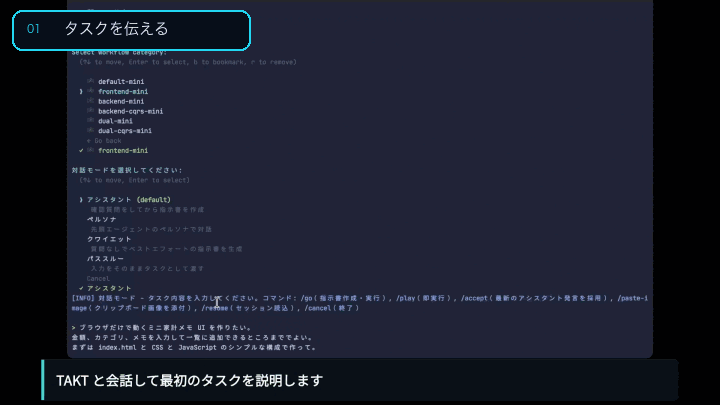Select 'アシスタント (default)' dialog mode
The width and height of the screenshot is (720, 405).
129,200
